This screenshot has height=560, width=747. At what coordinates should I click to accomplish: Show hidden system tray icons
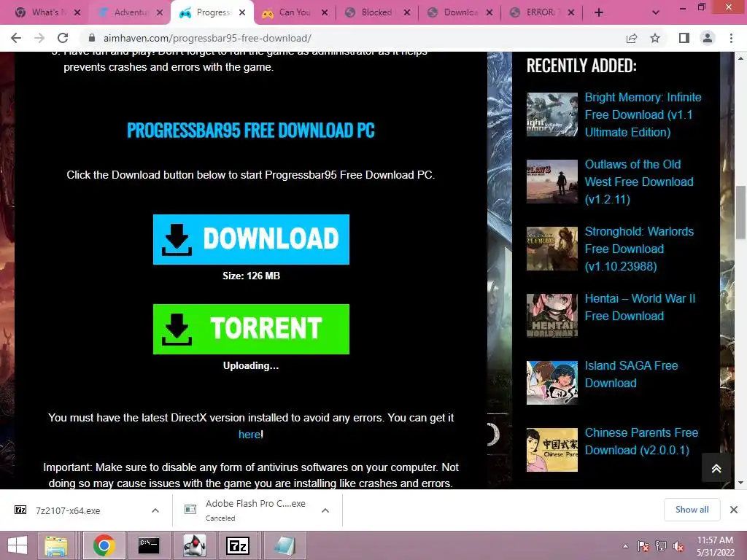click(625, 546)
